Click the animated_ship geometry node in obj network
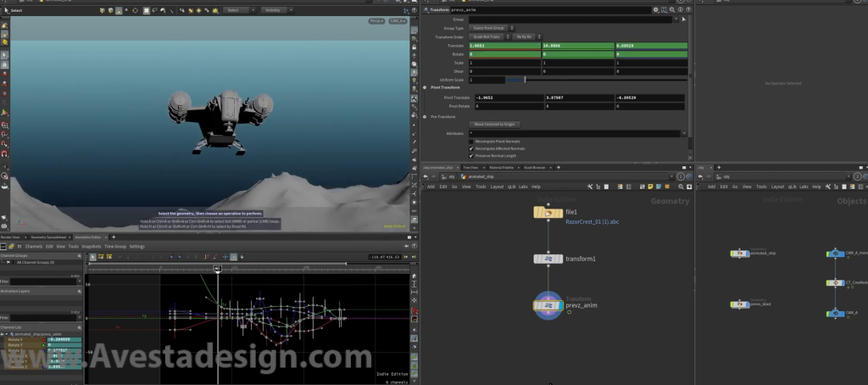 tap(739, 254)
